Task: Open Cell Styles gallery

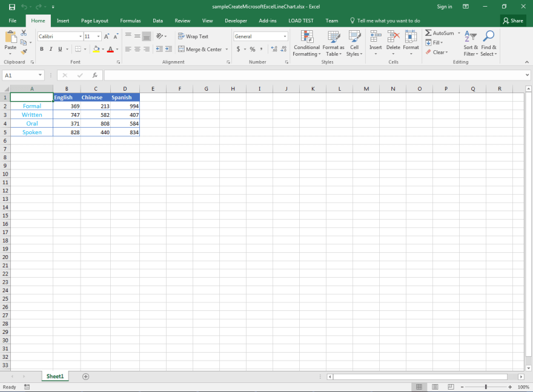Action: click(354, 44)
